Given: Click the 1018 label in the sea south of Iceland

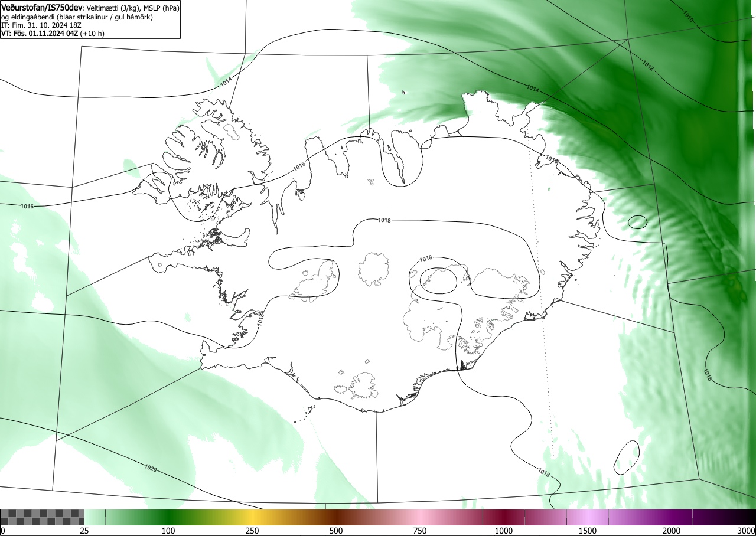Looking at the screenshot, I should pyautogui.click(x=545, y=473).
